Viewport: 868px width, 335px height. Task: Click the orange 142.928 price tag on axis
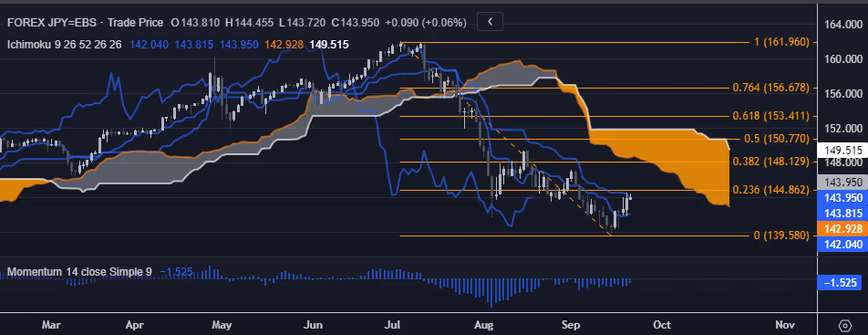[842, 229]
